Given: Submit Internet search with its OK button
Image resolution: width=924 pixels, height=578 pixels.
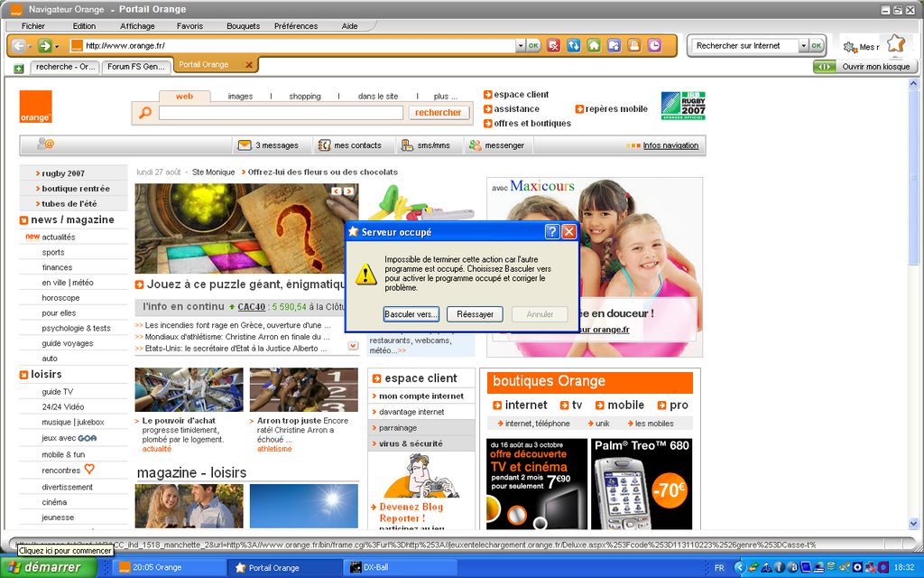Looking at the screenshot, I should (816, 45).
